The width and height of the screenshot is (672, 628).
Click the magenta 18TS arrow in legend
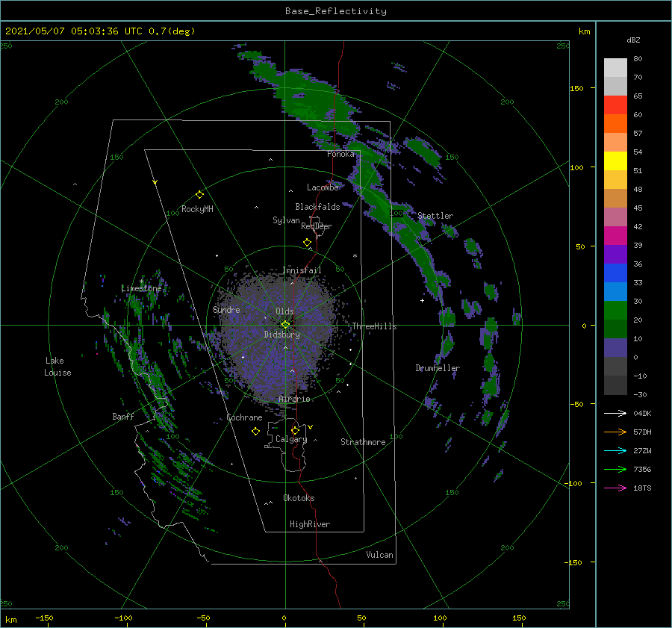tap(615, 488)
